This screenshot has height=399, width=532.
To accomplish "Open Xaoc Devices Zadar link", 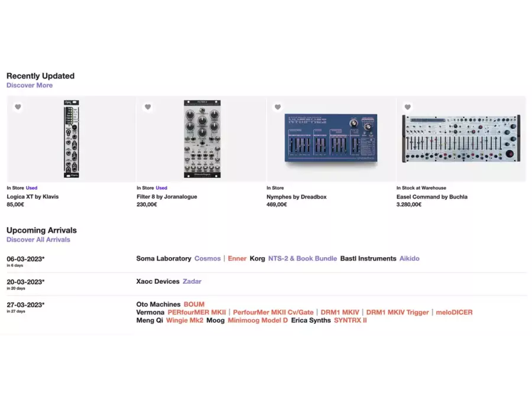I will 192,281.
